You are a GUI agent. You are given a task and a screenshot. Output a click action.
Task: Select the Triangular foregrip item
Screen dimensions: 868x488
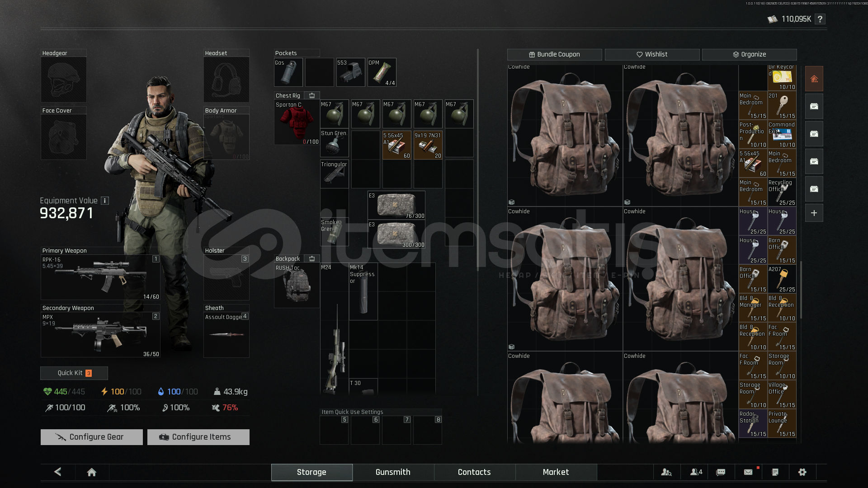[335, 174]
